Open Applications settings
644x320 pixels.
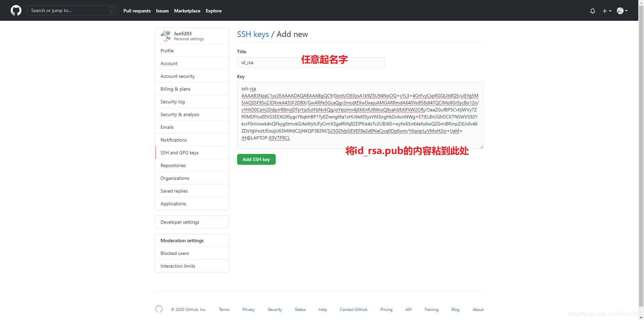(x=192, y=204)
